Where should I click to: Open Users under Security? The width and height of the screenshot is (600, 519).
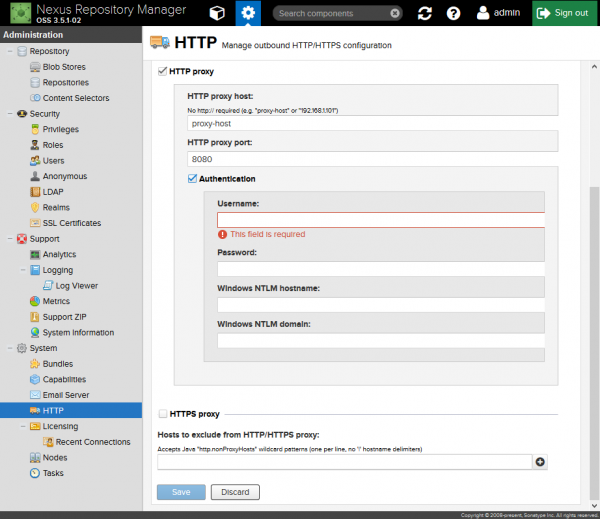[53, 161]
